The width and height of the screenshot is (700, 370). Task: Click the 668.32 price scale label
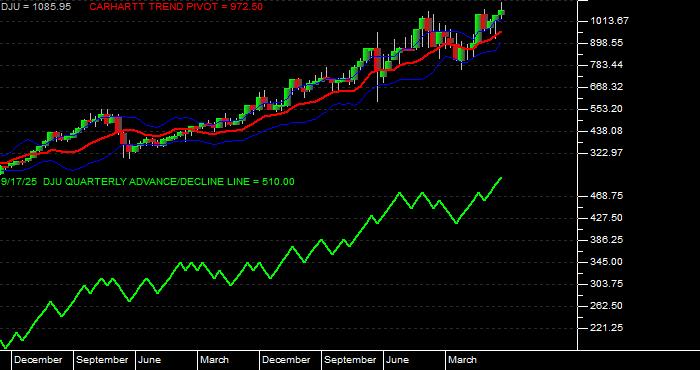(x=603, y=87)
